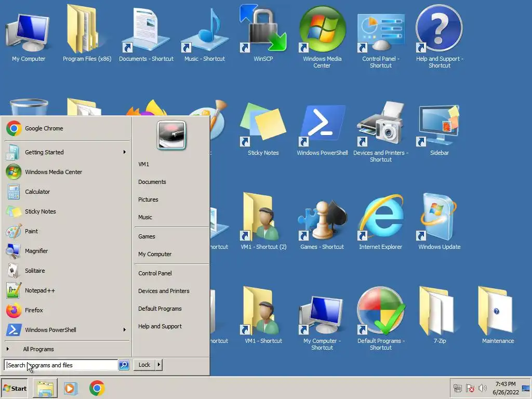Click Show desktop button at taskbar end

click(x=526, y=389)
